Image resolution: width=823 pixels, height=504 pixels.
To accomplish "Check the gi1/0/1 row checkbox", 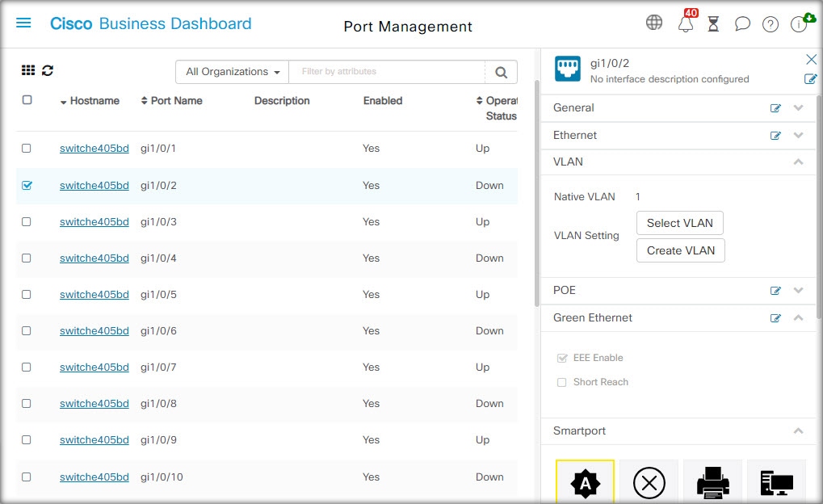I will pyautogui.click(x=26, y=148).
